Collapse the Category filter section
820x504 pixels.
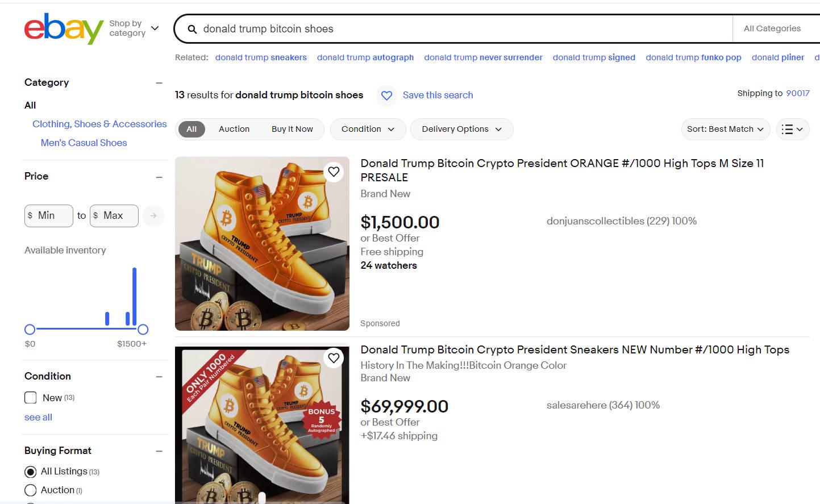(x=159, y=83)
